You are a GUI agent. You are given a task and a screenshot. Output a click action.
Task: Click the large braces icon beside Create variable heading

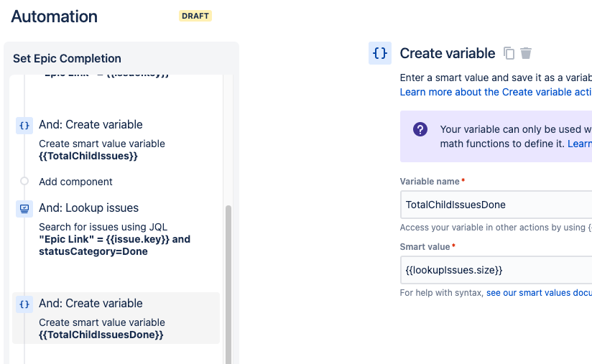coord(380,53)
